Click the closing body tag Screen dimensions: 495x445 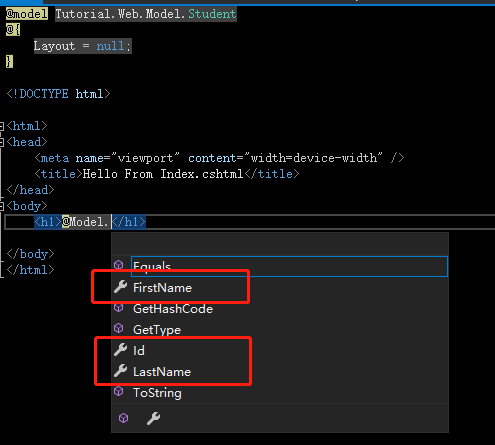[30, 254]
